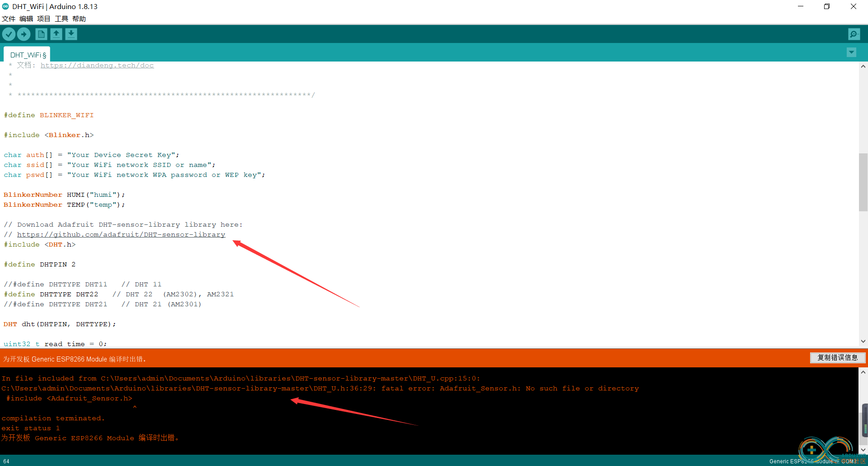The image size is (868, 466).
Task: Click the '#define DHTTYPE DHT22' line
Action: click(x=119, y=294)
